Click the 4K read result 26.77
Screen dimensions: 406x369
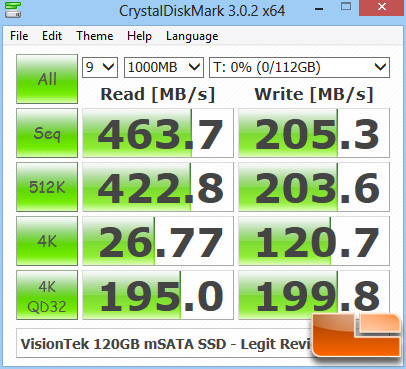[x=158, y=241]
